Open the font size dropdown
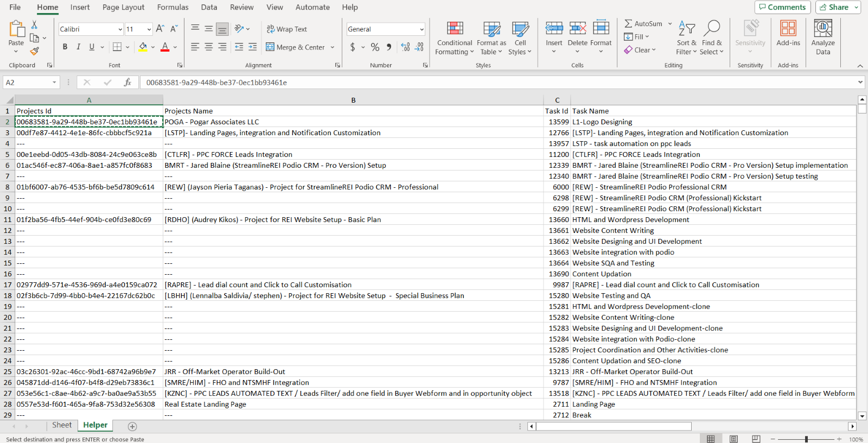Image resolution: width=868 pixels, height=443 pixels. point(149,29)
